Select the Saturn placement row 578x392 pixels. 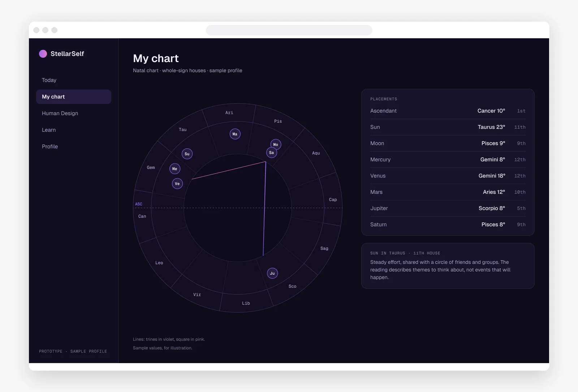pyautogui.click(x=448, y=225)
